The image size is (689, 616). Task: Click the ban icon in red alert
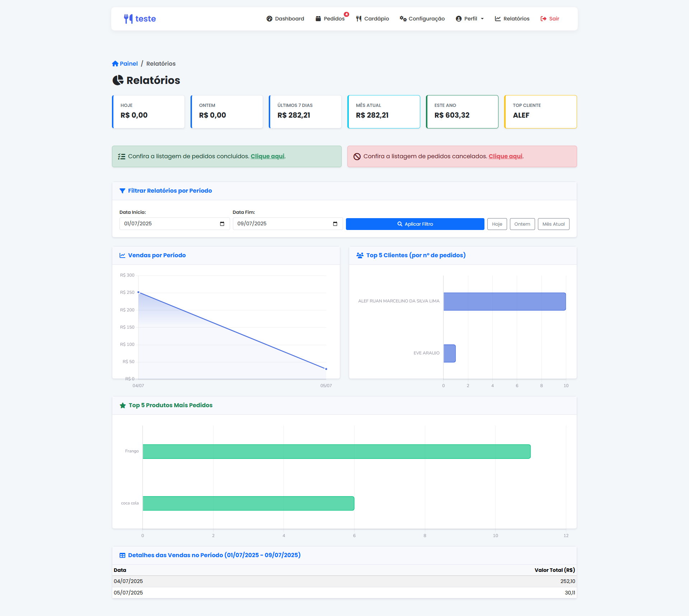357,156
